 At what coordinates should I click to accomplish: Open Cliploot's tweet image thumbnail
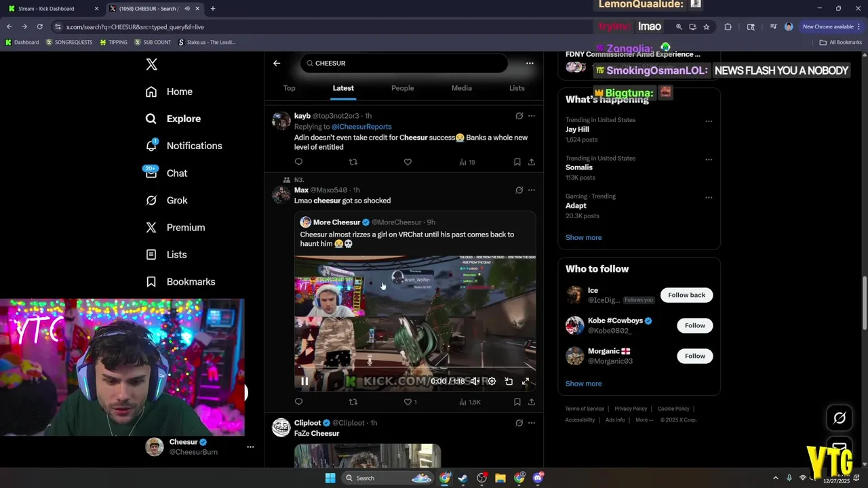(x=368, y=455)
